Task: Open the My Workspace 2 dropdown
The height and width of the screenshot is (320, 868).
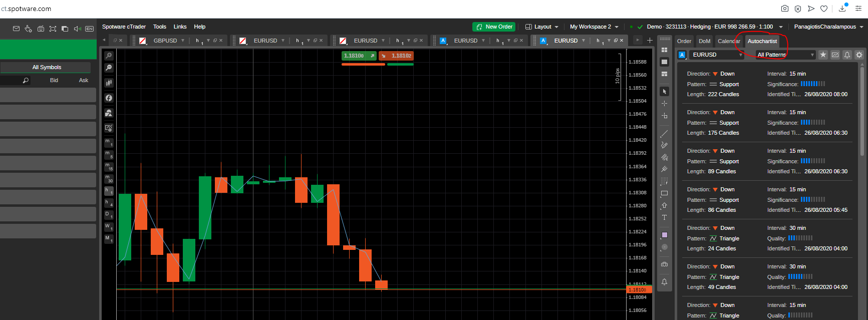Action: (594, 27)
